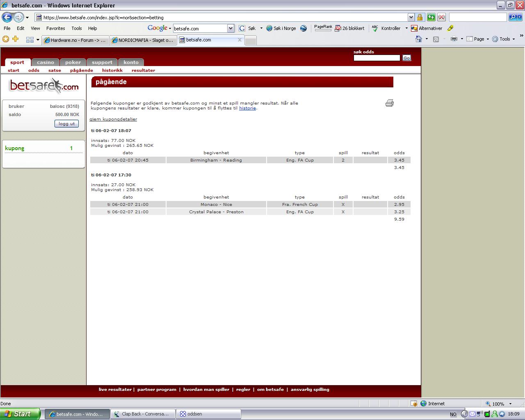This screenshot has height=420, width=525.
Task: Click the Søk i Norge button
Action: point(281,28)
